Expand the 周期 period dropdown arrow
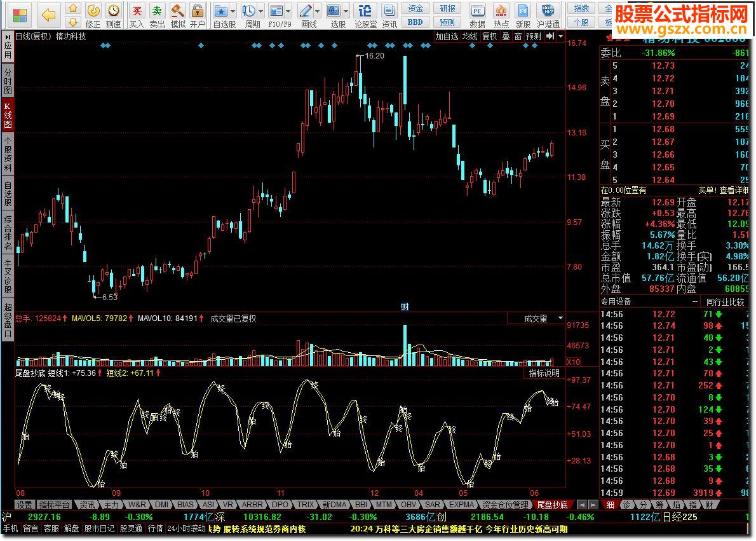Image resolution: width=756 pixels, height=541 pixels. [261, 11]
